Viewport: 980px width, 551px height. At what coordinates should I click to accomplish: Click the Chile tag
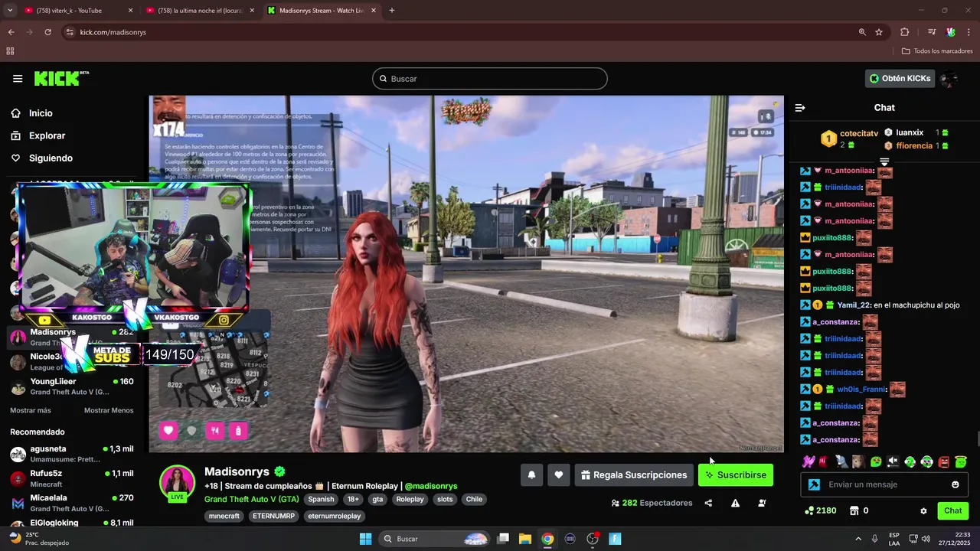pyautogui.click(x=474, y=500)
